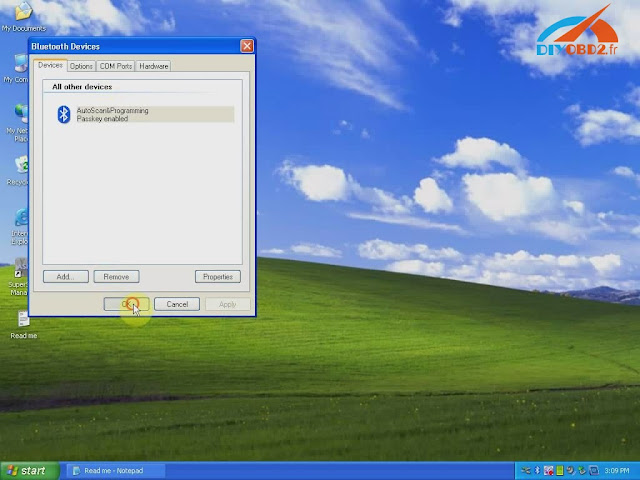640x480 pixels.
Task: Select the Internet Explorer desktop icon
Action: 20,227
